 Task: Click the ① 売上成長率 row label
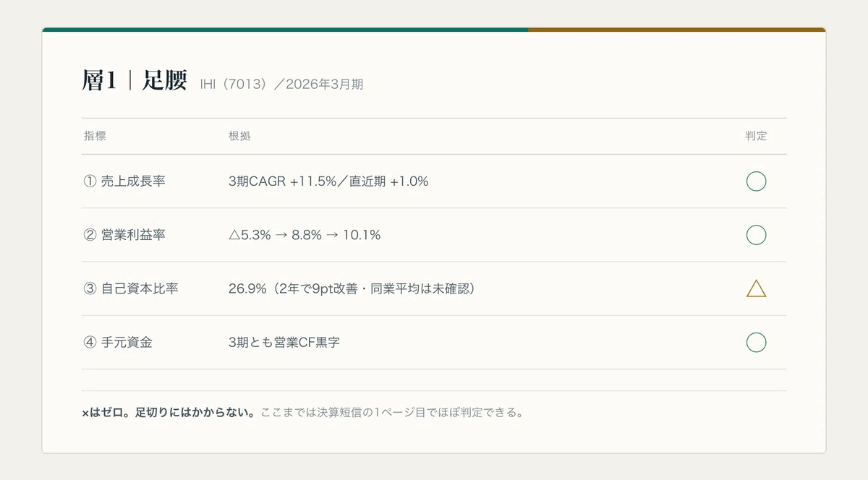124,181
